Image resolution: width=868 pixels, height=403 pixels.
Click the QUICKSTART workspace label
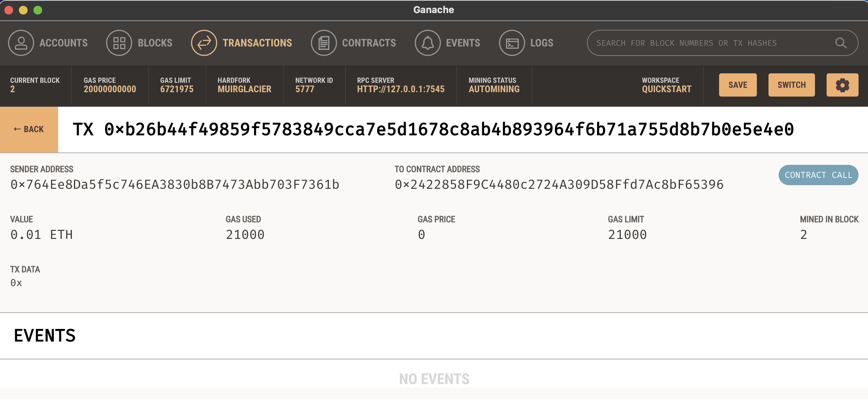666,89
